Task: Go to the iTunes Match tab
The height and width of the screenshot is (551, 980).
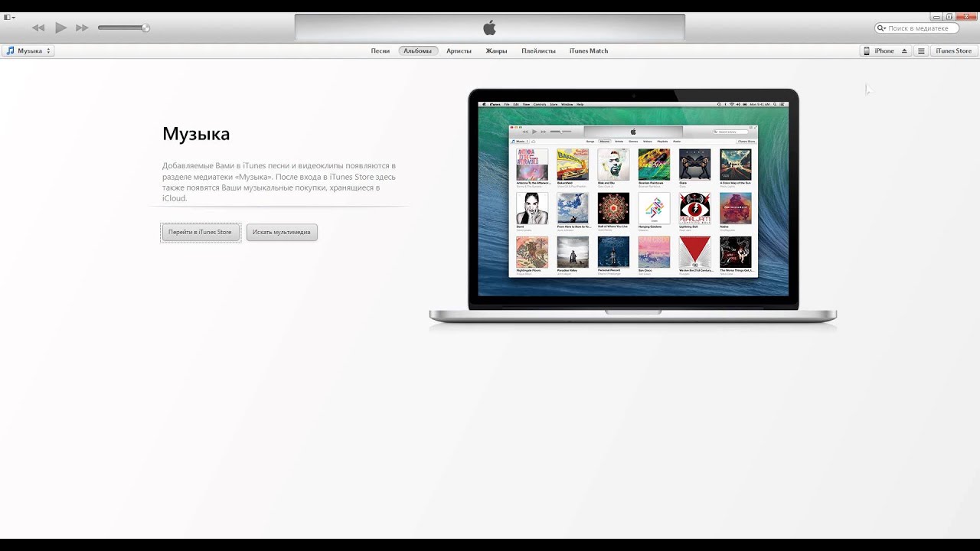Action: (589, 51)
